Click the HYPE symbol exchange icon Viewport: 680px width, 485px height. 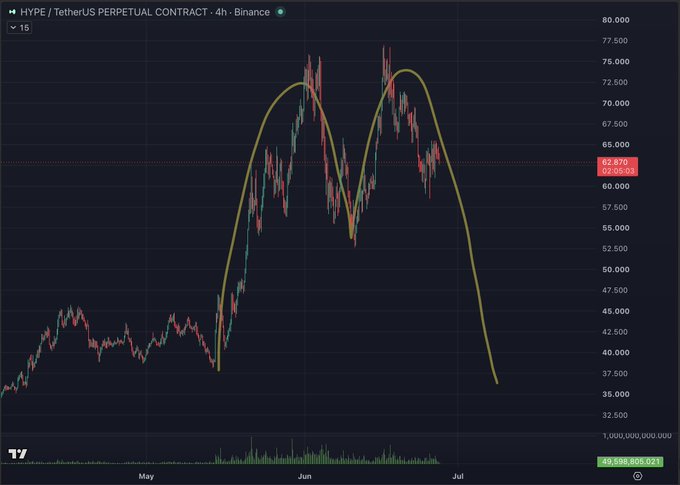click(12, 12)
